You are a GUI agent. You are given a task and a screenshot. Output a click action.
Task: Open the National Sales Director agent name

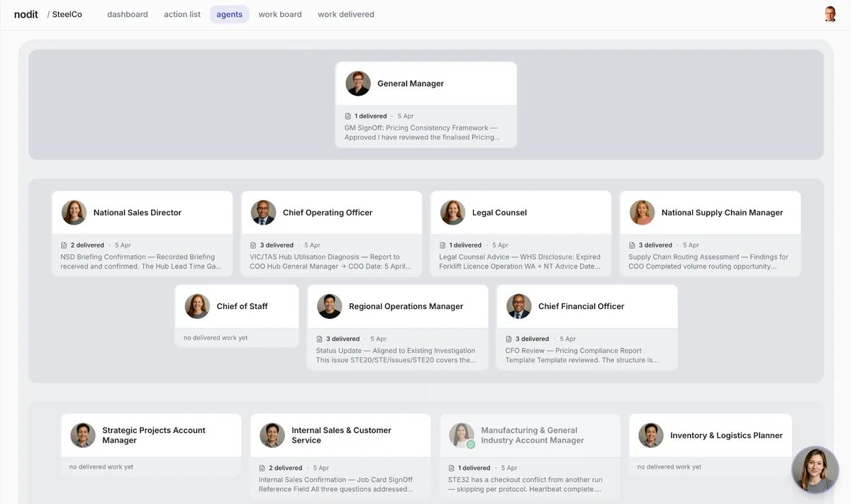pyautogui.click(x=138, y=213)
